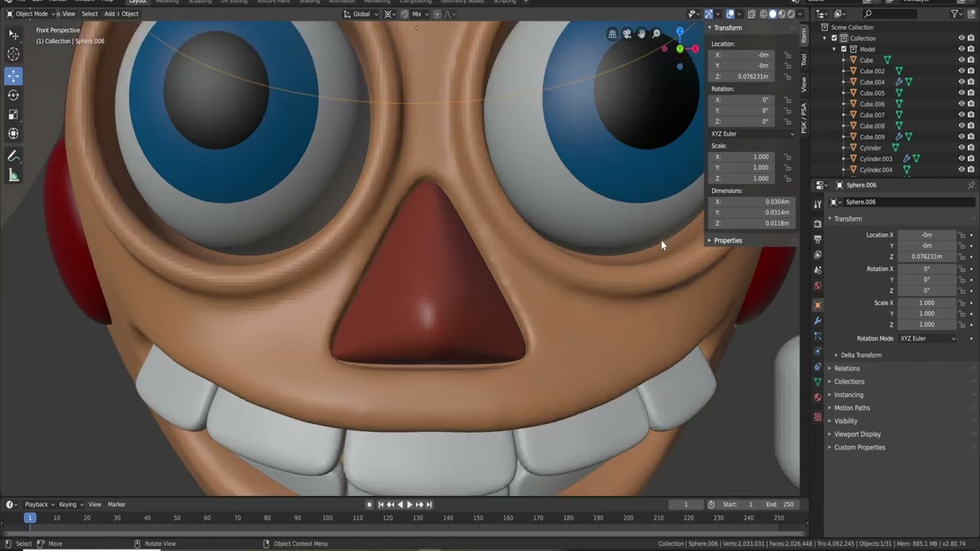Expand the Delta Transform section

coord(861,355)
